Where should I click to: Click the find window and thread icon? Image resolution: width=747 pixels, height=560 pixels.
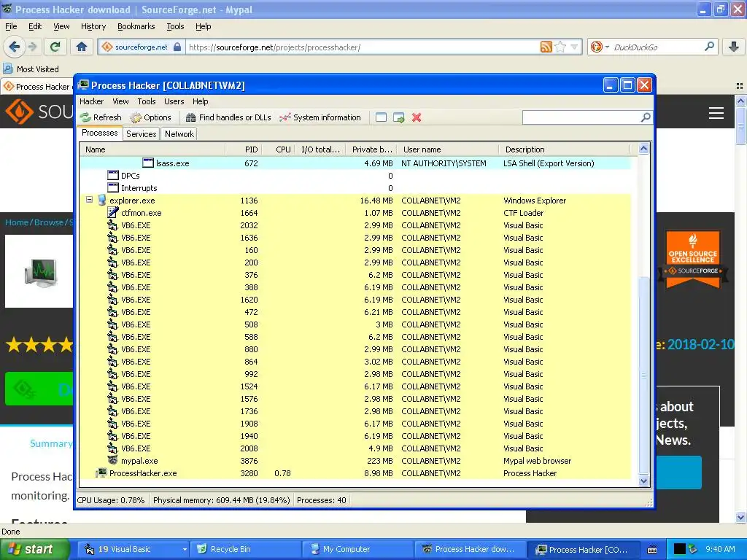pyautogui.click(x=399, y=117)
